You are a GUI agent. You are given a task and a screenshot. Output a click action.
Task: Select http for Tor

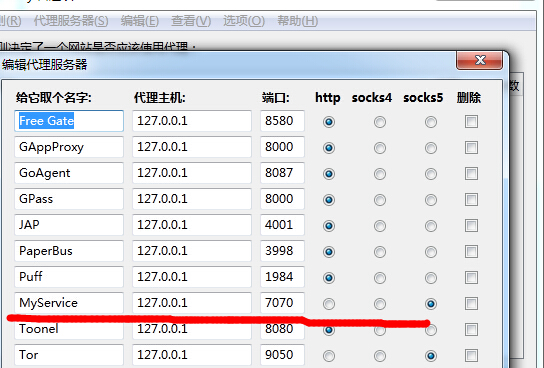coord(329,356)
